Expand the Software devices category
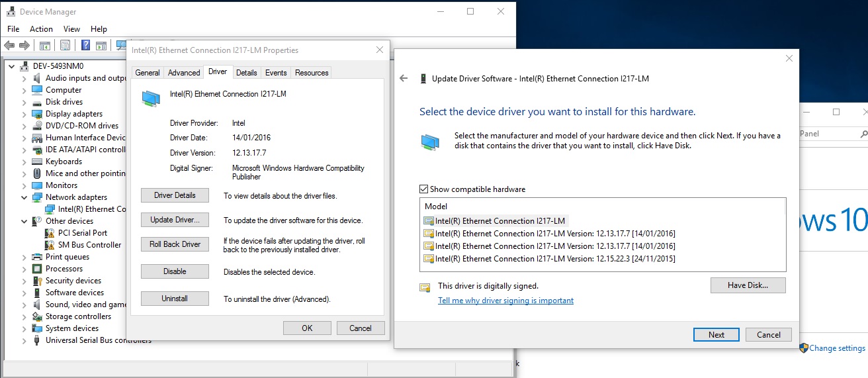The image size is (868, 378). click(x=24, y=293)
